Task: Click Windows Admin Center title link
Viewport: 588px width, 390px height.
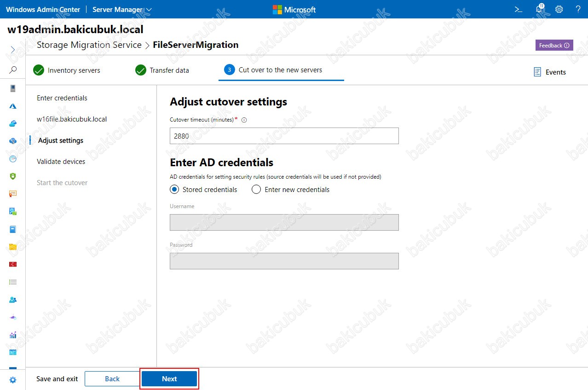Action: pyautogui.click(x=43, y=9)
